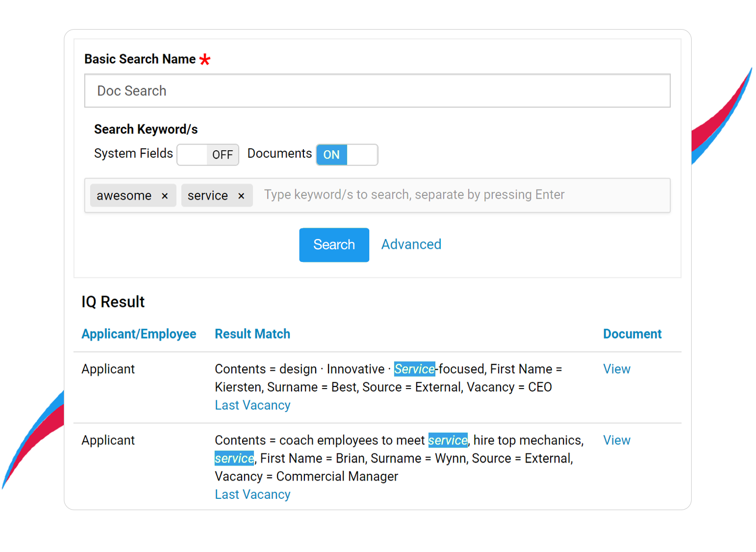This screenshot has width=756, height=552.
Task: Turn off the Documents switch
Action: pos(347,155)
